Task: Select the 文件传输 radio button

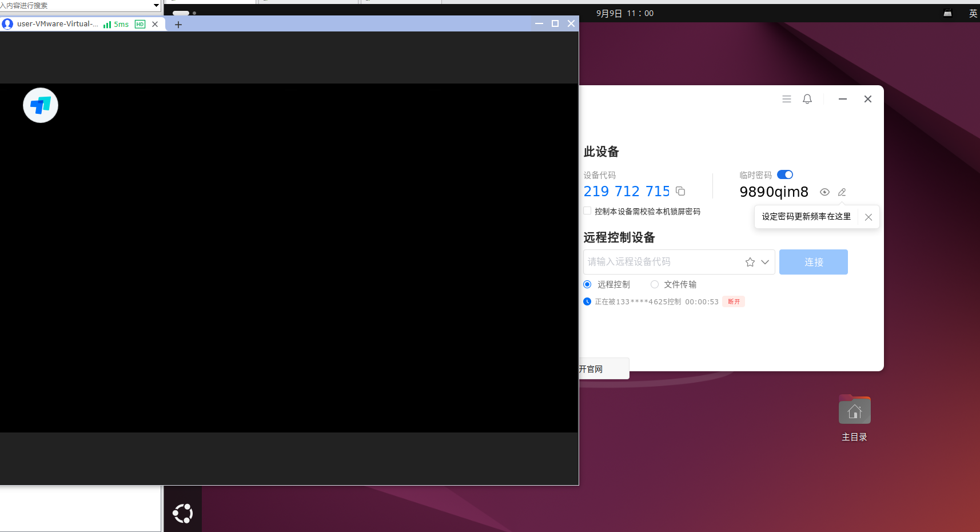Action: click(654, 284)
